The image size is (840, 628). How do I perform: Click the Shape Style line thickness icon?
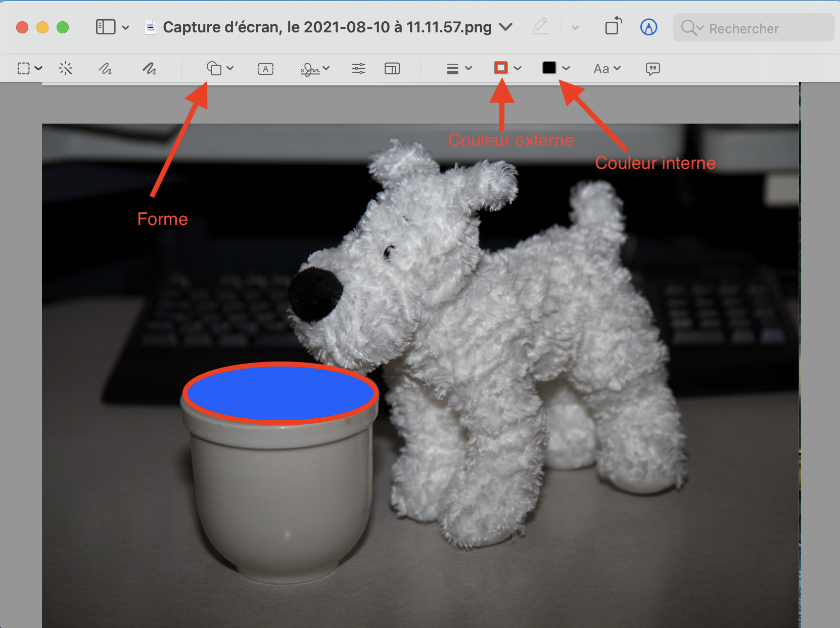[453, 69]
